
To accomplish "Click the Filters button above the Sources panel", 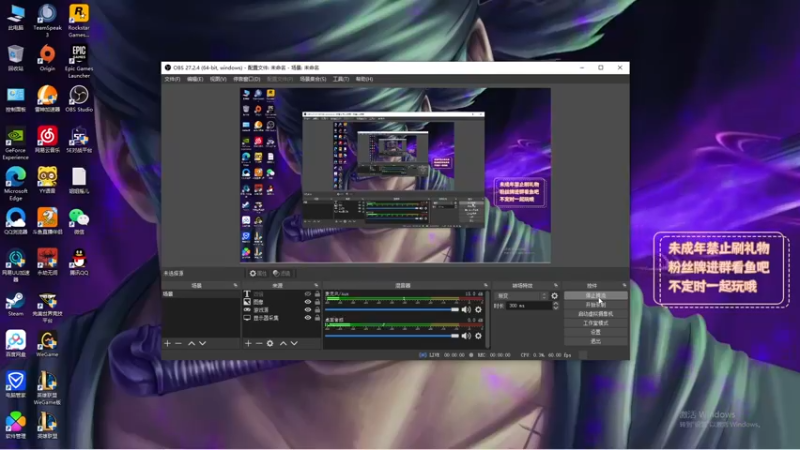I will [282, 273].
